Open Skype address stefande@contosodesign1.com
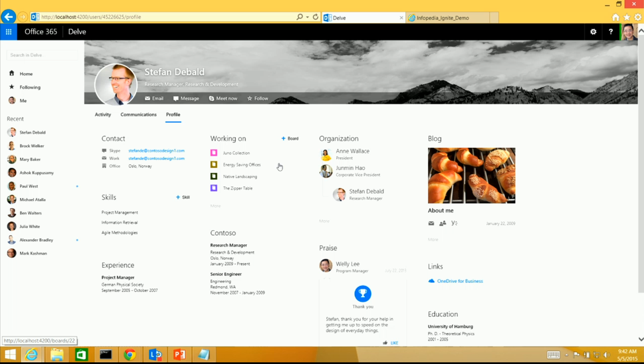Screen dimensions: 644x364 tap(156, 151)
